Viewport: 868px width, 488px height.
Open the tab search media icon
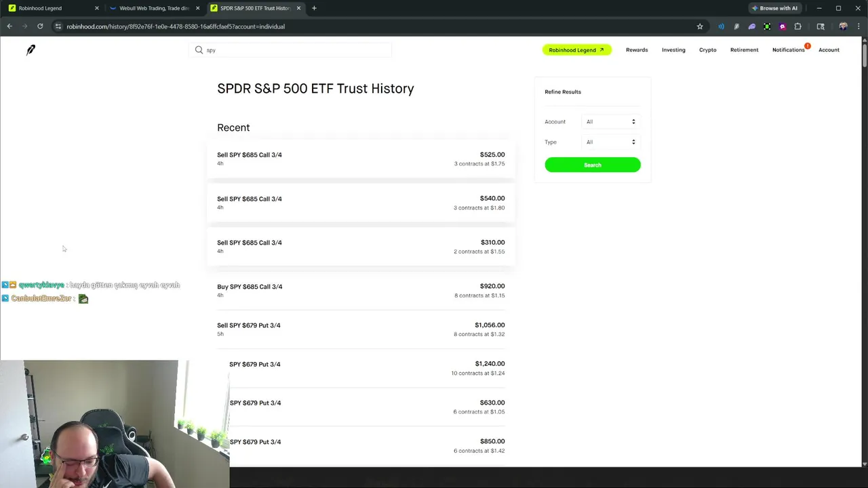tap(821, 26)
